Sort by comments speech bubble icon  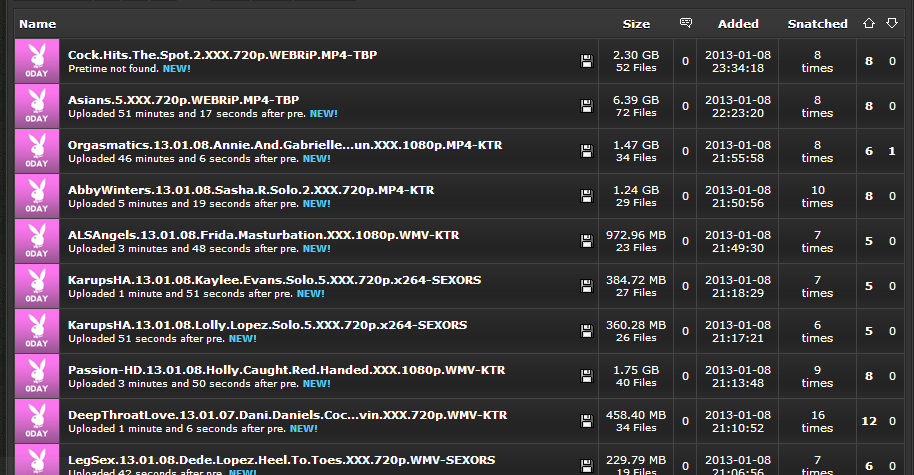click(x=685, y=23)
